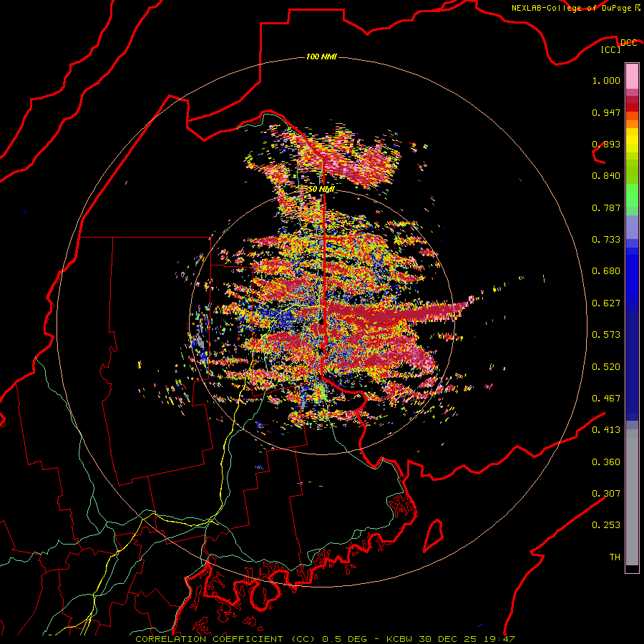
Task: Click the 0.307 scale value
Action: [x=606, y=494]
